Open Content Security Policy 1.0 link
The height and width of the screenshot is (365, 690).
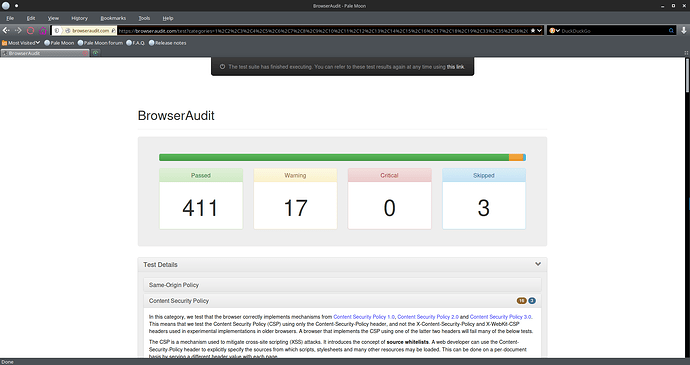(364, 317)
